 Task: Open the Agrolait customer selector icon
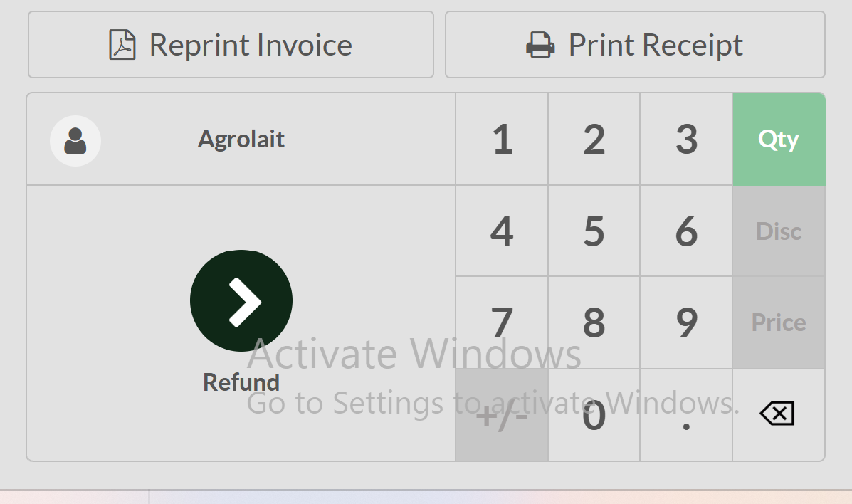[x=75, y=140]
